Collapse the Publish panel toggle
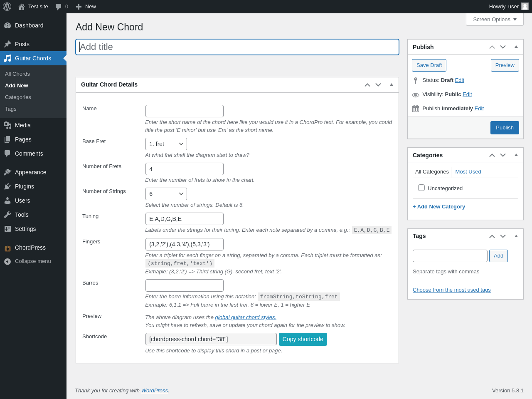This screenshot has width=532, height=399. coord(516,47)
